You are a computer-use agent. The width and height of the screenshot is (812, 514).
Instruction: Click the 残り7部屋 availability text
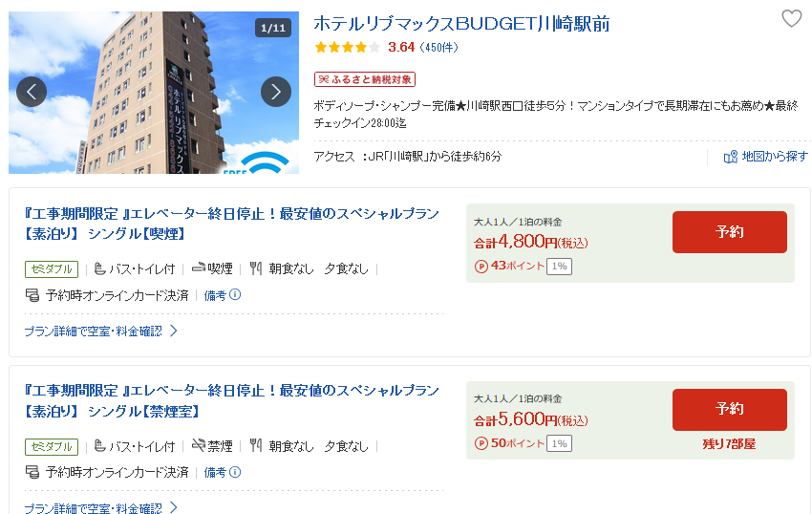click(x=729, y=444)
